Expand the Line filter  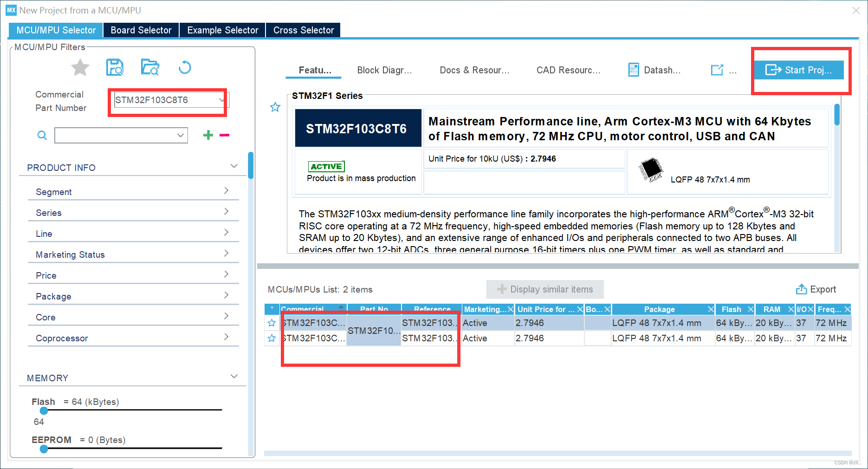[226, 233]
